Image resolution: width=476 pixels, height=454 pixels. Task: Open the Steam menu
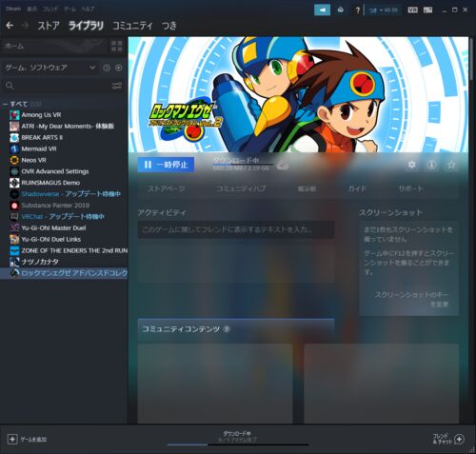point(13,9)
